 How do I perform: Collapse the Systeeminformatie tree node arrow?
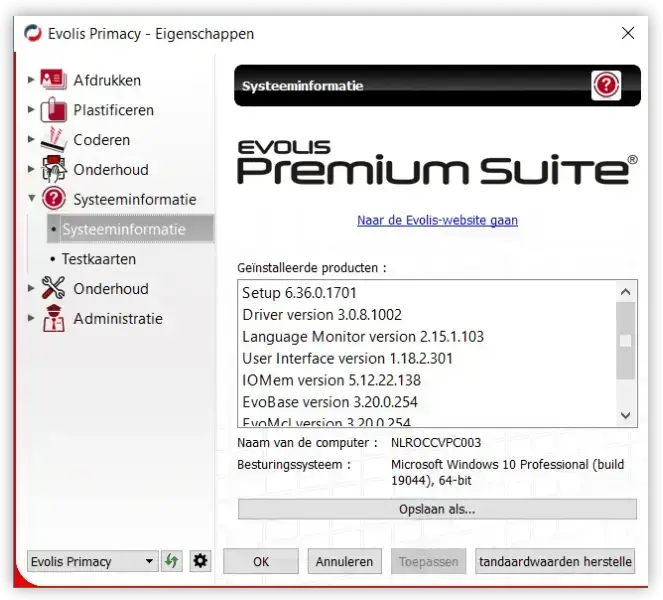(31, 198)
